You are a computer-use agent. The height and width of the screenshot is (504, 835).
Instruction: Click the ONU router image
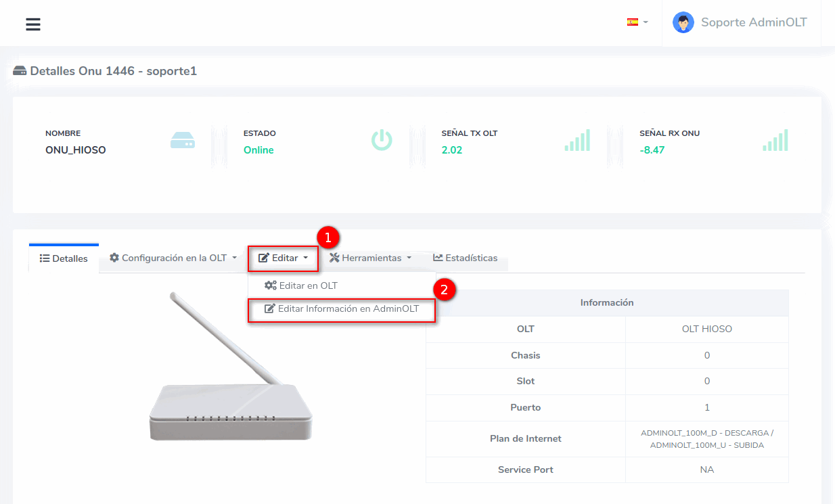click(x=230, y=379)
